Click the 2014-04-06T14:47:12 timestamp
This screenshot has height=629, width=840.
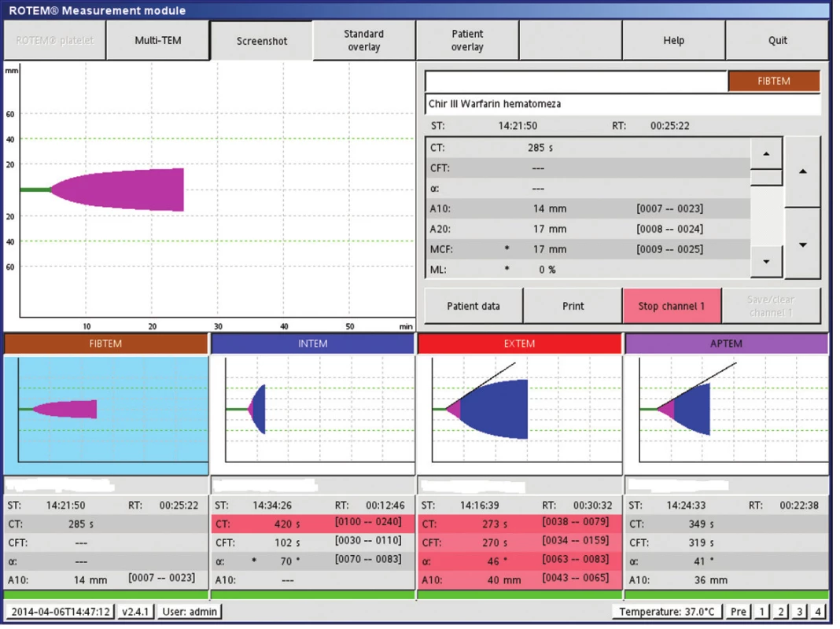tap(60, 612)
